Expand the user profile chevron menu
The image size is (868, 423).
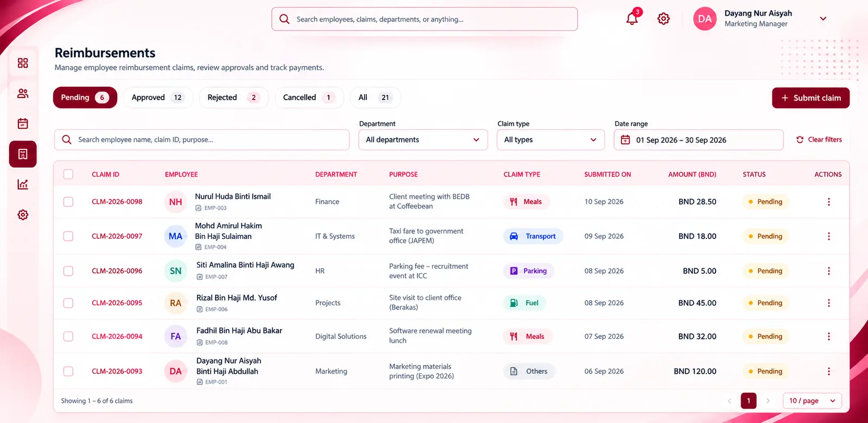823,19
